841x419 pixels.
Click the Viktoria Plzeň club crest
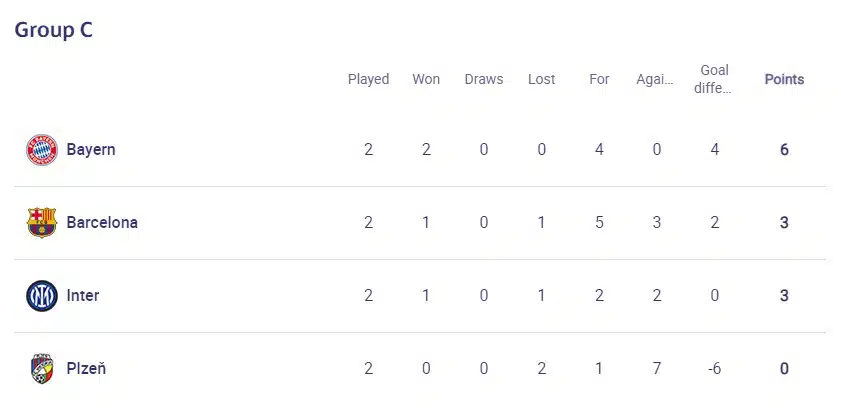[42, 369]
